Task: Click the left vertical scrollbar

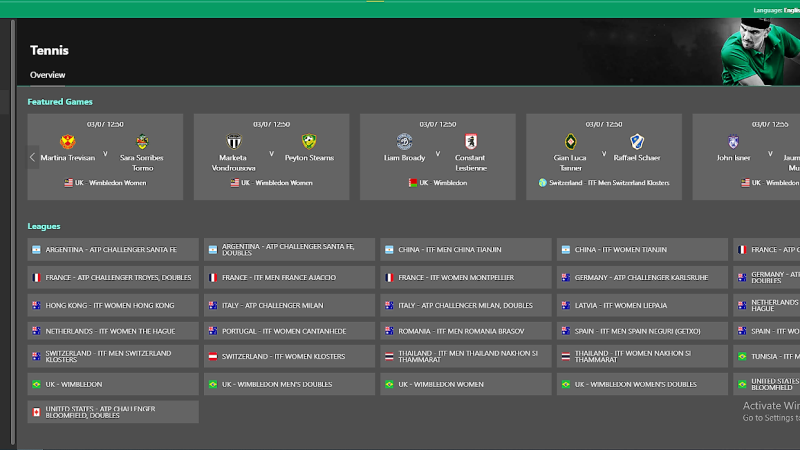Action: coord(12,230)
